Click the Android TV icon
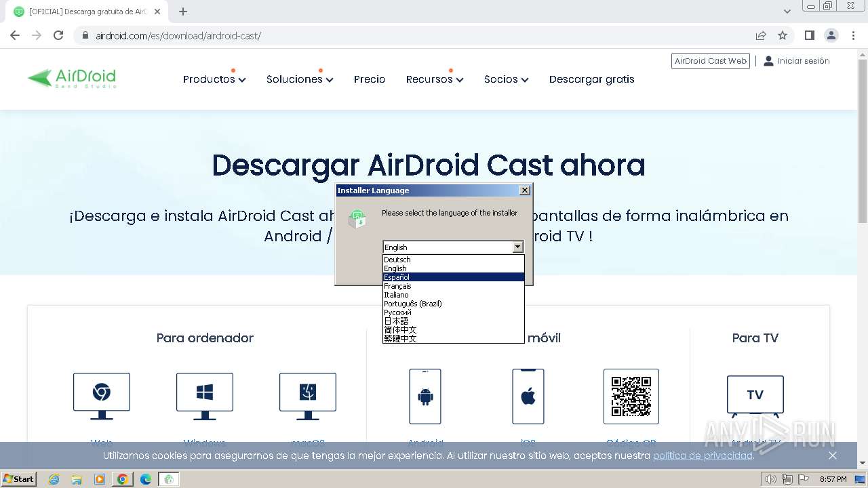The height and width of the screenshot is (488, 868). pos(755,396)
